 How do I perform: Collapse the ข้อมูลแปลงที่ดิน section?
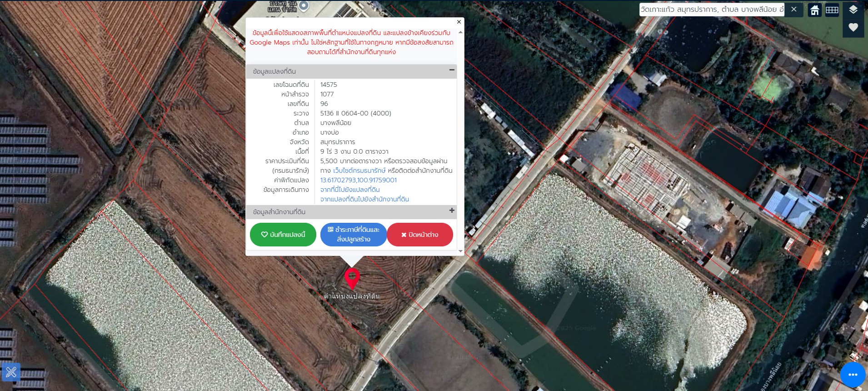(x=451, y=70)
